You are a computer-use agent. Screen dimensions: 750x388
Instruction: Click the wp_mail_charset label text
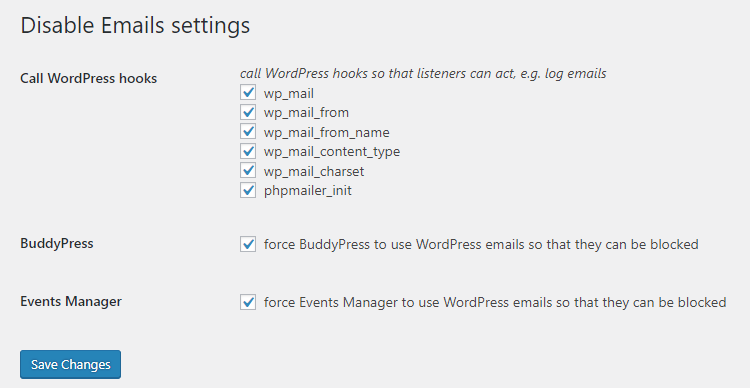[x=314, y=171]
